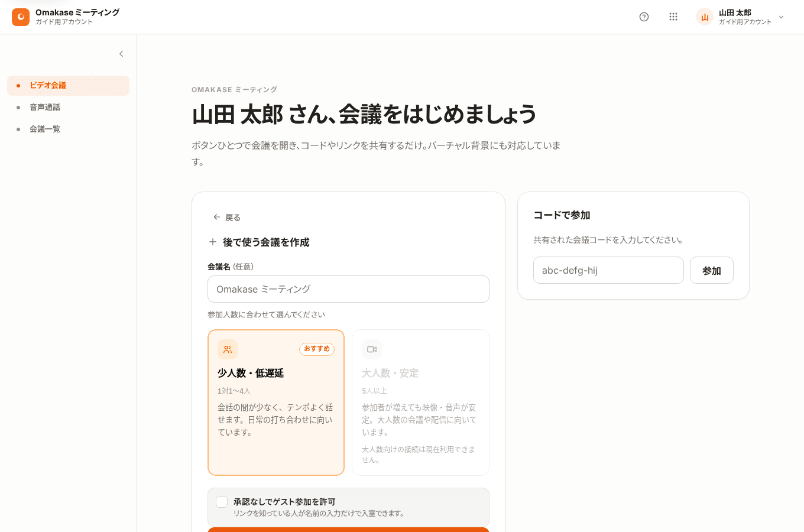Click the 1対1〜4人 text
Screen dimensions: 804x532
pyautogui.click(x=234, y=391)
